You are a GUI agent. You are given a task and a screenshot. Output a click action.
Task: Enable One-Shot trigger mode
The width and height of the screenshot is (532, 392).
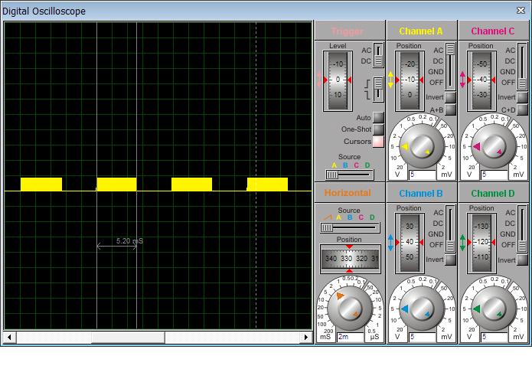378,129
